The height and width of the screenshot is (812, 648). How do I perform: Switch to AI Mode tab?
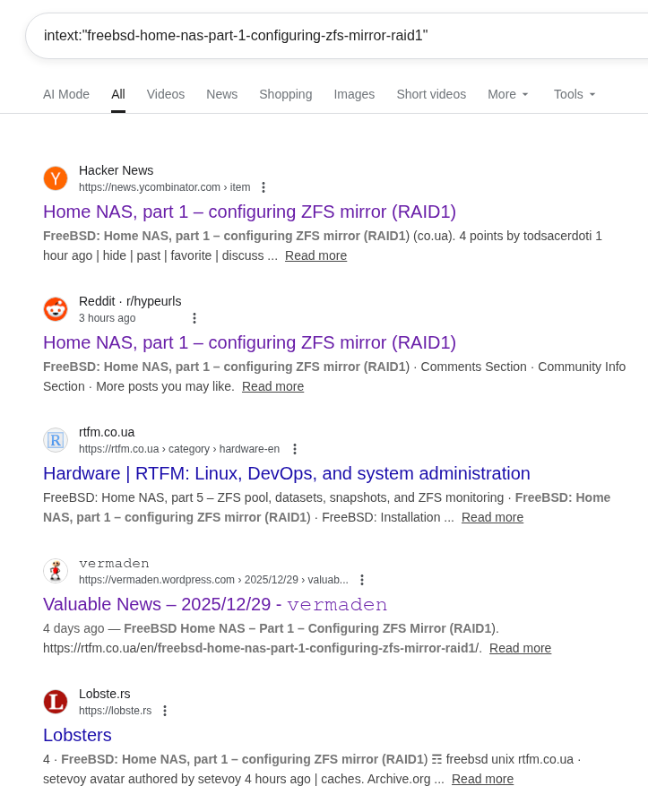click(x=66, y=94)
